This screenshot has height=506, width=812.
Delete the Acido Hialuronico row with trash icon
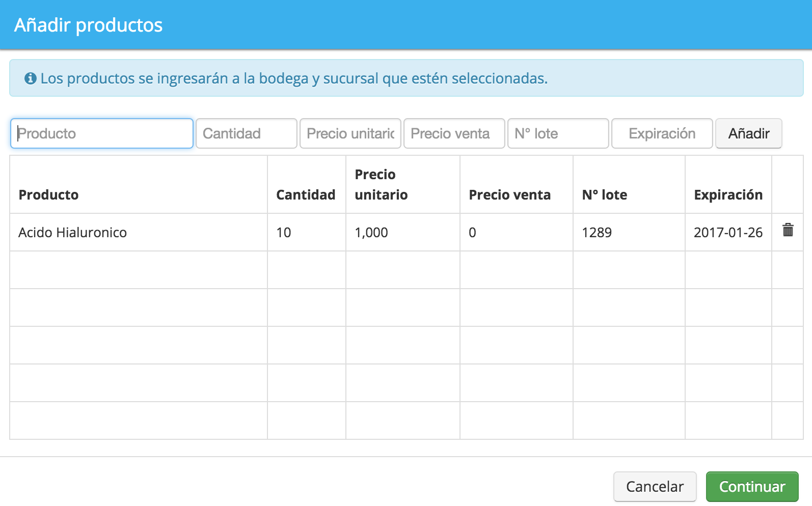pos(788,230)
